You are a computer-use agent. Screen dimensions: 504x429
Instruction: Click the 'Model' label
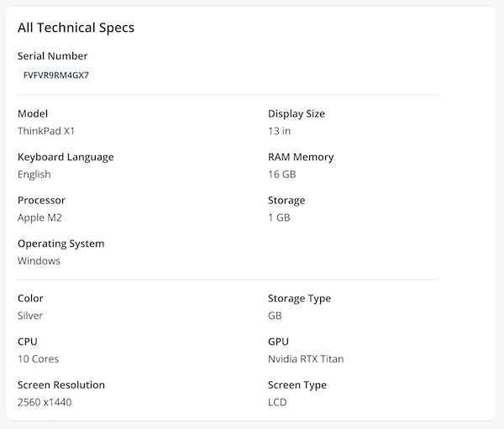(33, 114)
